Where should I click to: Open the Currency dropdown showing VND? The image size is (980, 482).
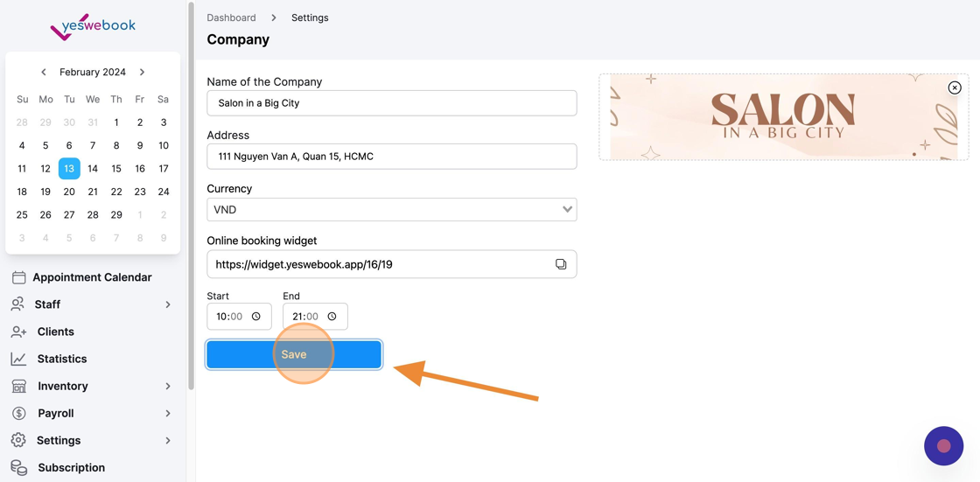392,209
